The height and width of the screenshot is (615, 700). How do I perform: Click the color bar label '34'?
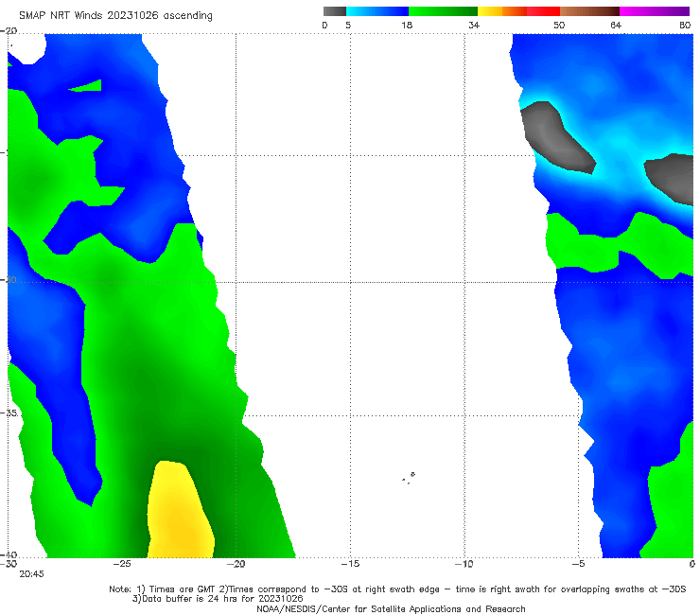point(474,25)
